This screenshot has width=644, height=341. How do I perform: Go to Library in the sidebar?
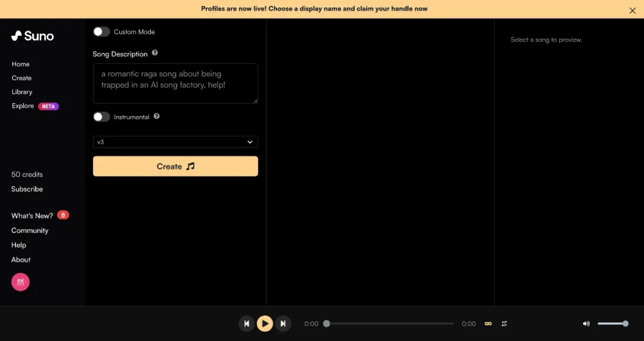coord(22,92)
